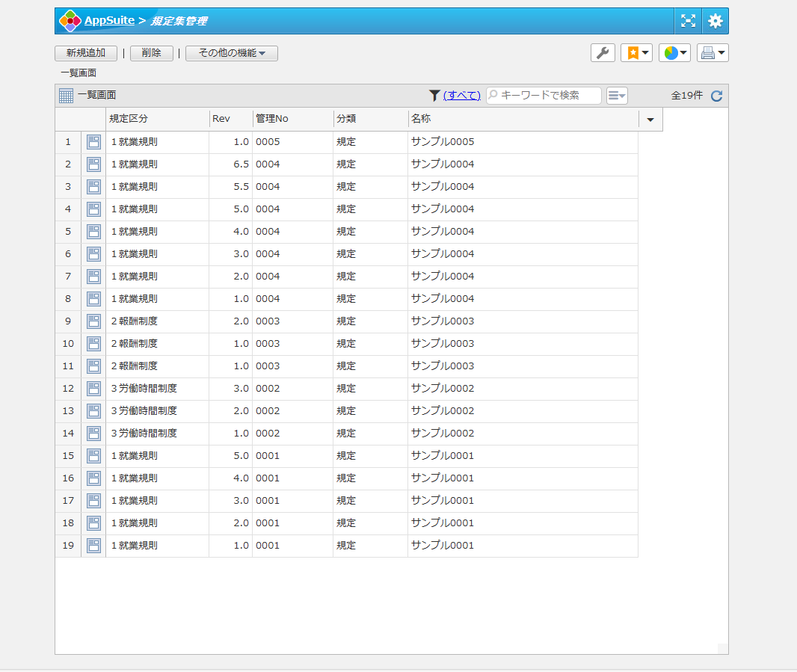Click the wrench settings tool icon

coord(603,53)
